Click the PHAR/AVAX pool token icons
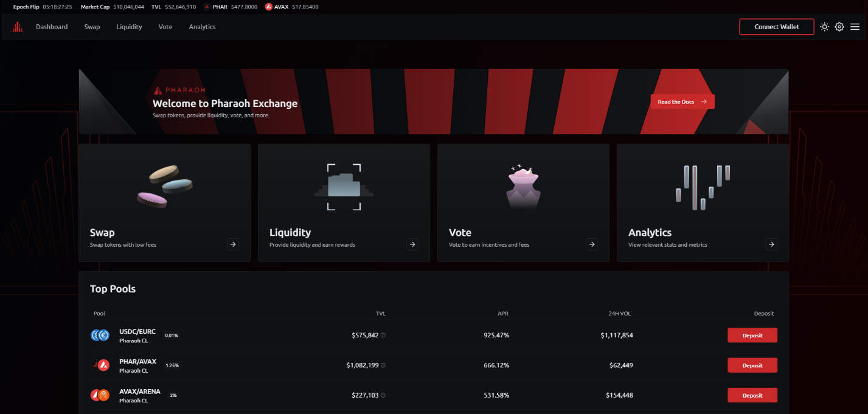Screen dimensions: 868x414 click(x=100, y=365)
